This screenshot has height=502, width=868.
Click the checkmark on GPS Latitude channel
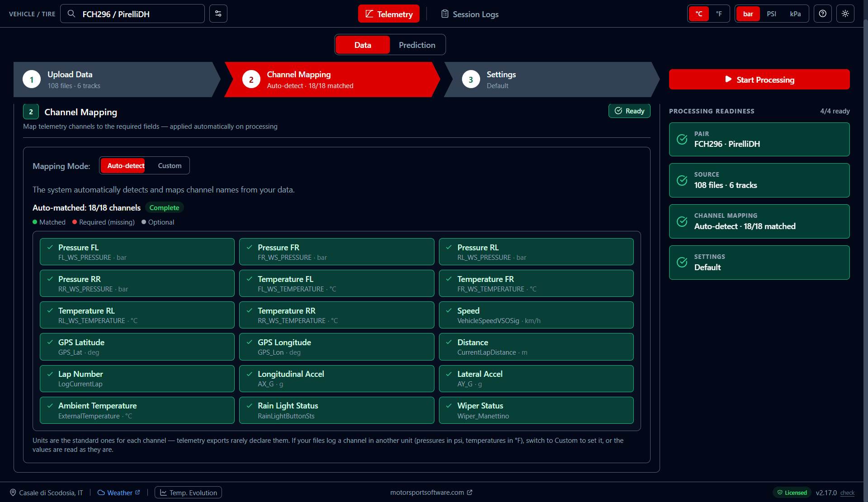click(50, 342)
